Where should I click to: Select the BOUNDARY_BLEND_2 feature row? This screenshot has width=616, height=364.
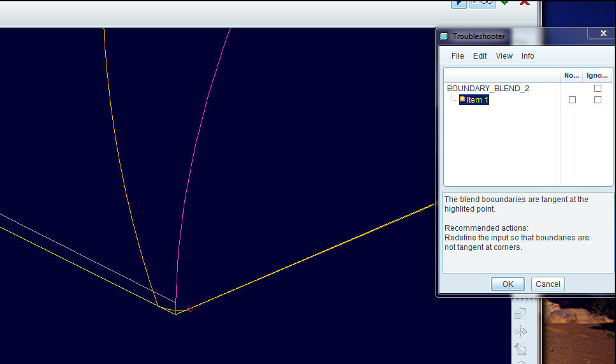click(488, 89)
